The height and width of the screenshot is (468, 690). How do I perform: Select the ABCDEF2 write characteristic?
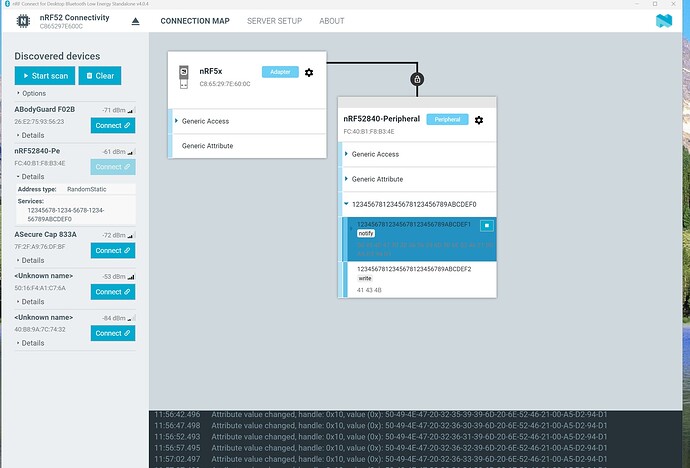pyautogui.click(x=419, y=279)
